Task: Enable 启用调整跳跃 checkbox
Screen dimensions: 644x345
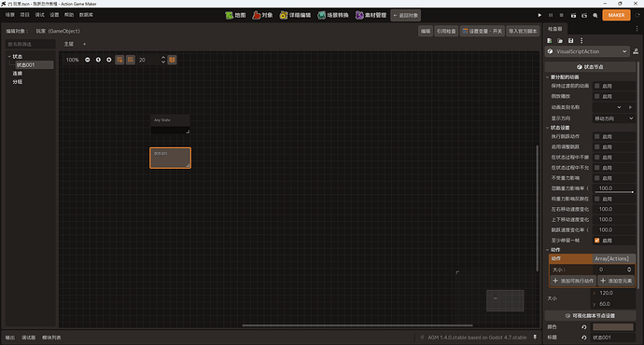Action: point(597,146)
